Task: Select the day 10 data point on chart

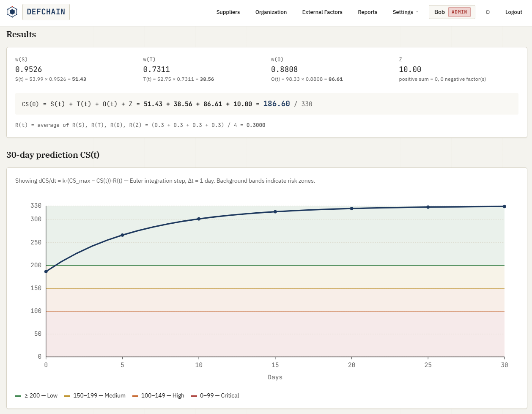Action: pos(199,219)
